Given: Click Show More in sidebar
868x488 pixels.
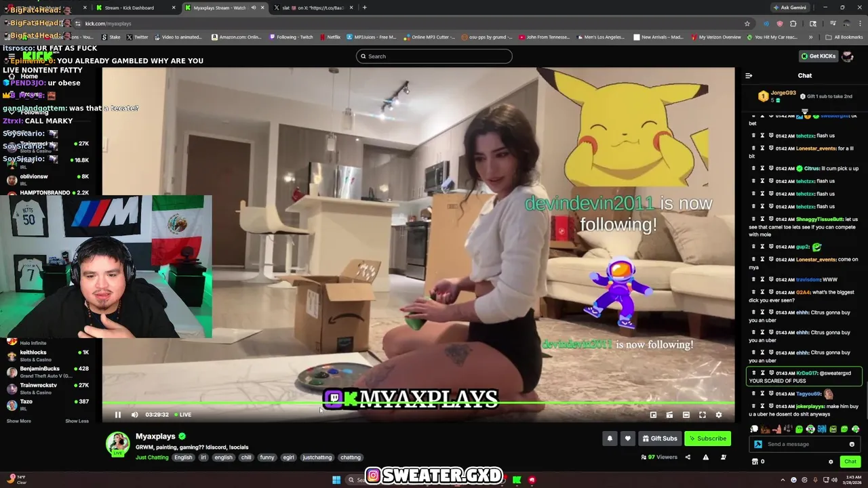Looking at the screenshot, I should coord(18,421).
